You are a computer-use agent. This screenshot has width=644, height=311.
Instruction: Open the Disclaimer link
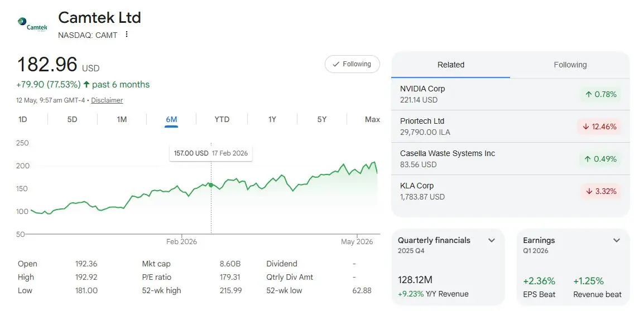click(x=107, y=100)
